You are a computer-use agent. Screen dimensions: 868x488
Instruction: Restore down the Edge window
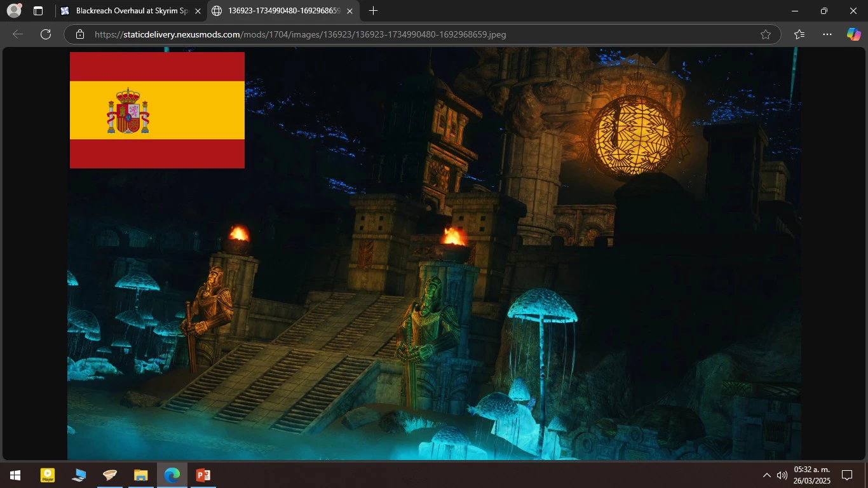click(x=824, y=11)
